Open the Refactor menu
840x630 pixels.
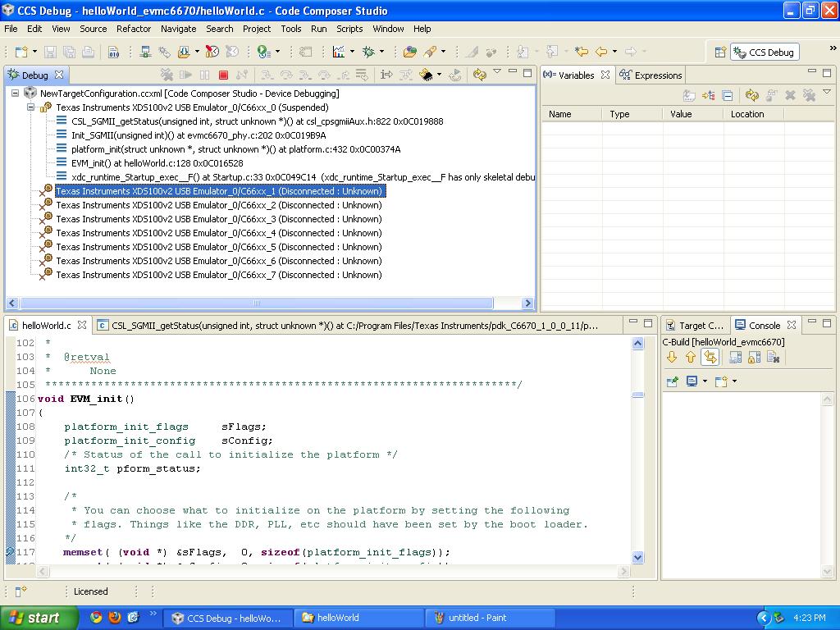pyautogui.click(x=133, y=29)
